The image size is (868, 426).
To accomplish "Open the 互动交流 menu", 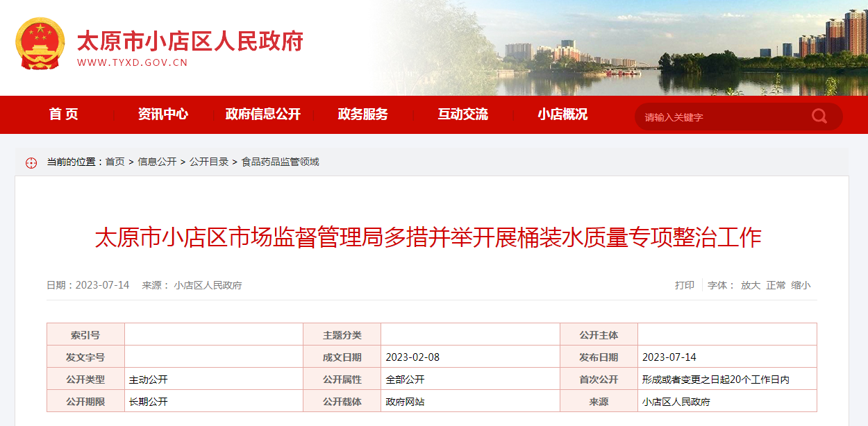I will (463, 114).
